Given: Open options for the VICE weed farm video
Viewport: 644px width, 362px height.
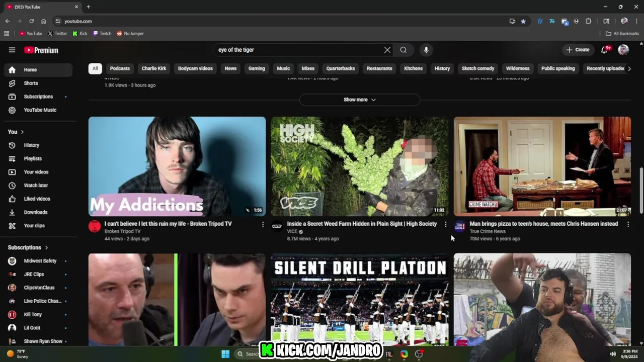Looking at the screenshot, I should (x=445, y=224).
